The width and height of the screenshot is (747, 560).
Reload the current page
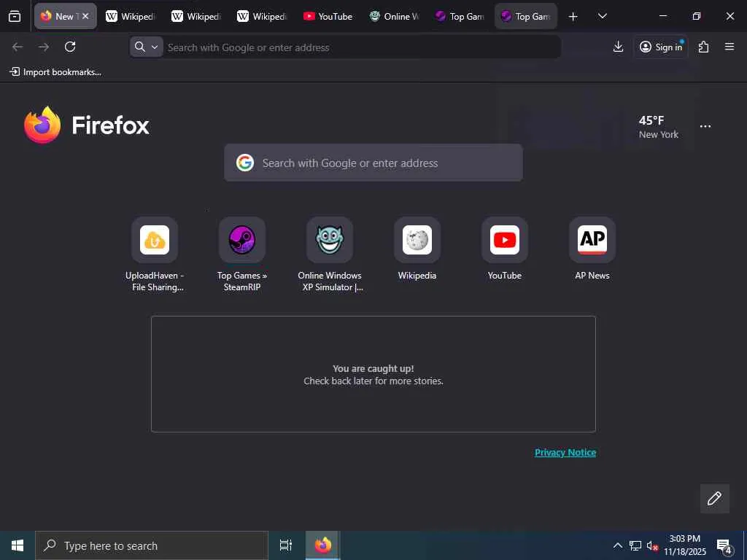tap(70, 47)
